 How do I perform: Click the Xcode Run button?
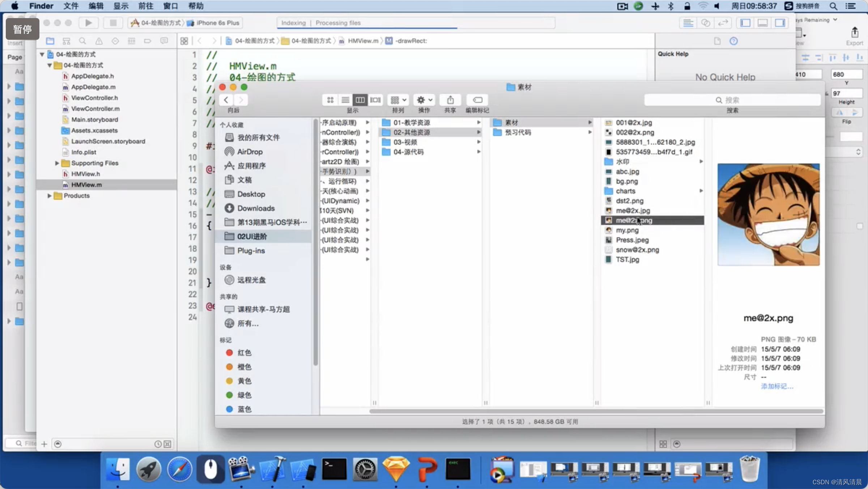pos(88,23)
